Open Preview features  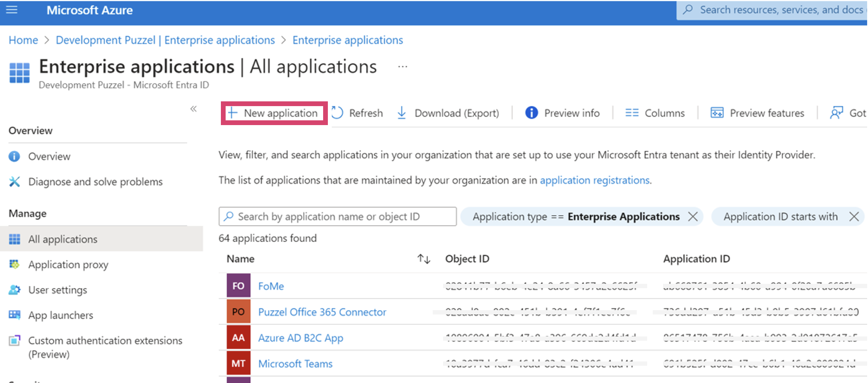click(x=758, y=113)
